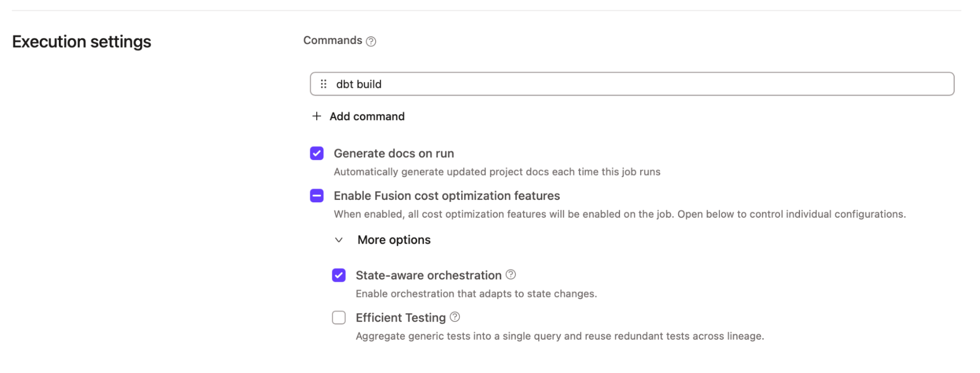Click the Add command link
980x373 pixels.
(367, 116)
